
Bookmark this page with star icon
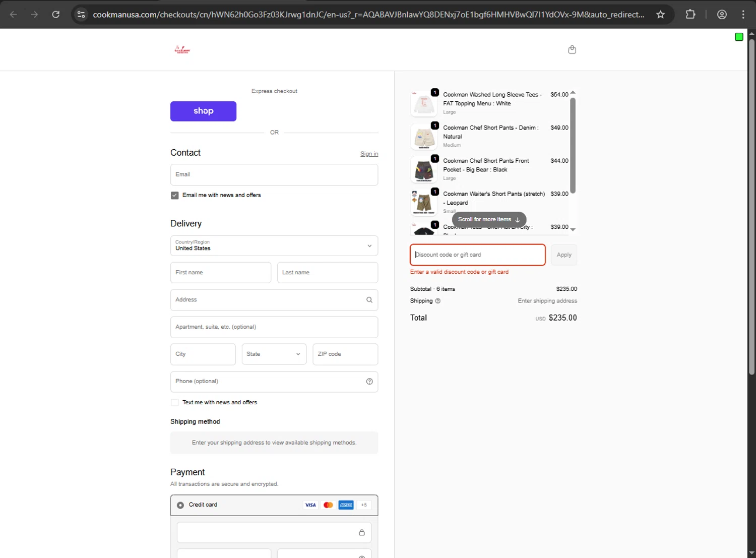[660, 14]
